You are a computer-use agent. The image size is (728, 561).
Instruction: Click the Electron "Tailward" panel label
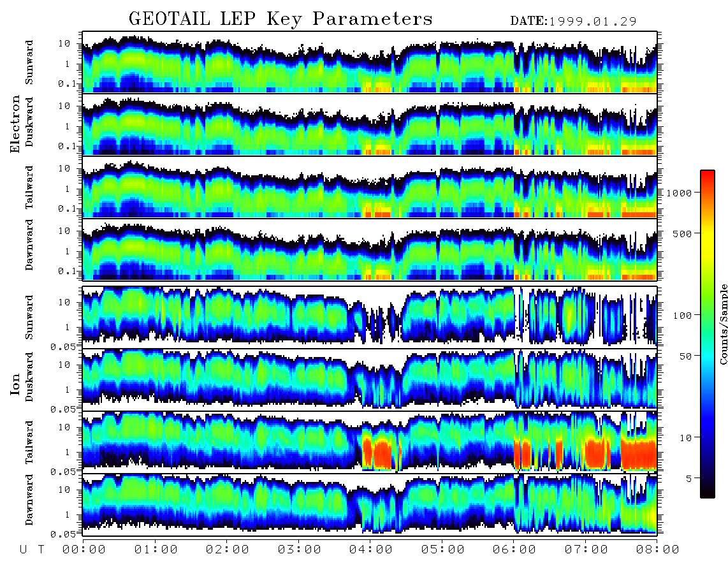point(29,187)
